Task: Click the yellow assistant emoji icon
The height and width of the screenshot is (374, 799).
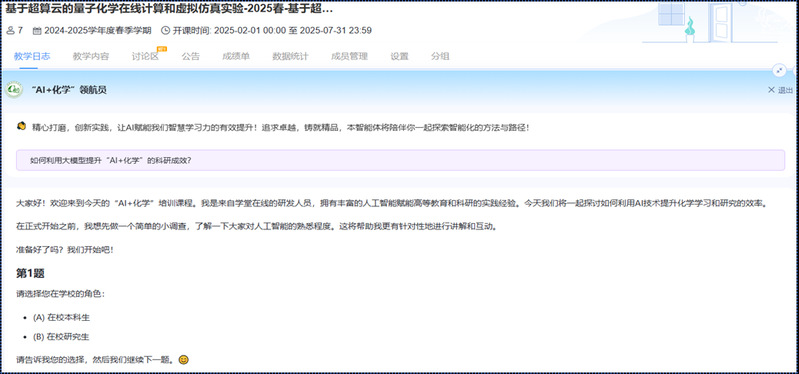Action: point(21,126)
